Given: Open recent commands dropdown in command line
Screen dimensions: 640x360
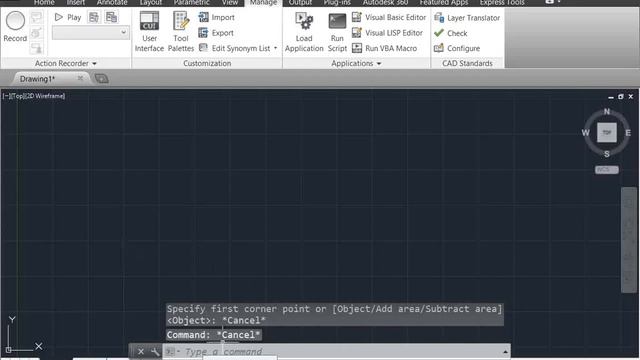Looking at the screenshot, I should (x=172, y=351).
